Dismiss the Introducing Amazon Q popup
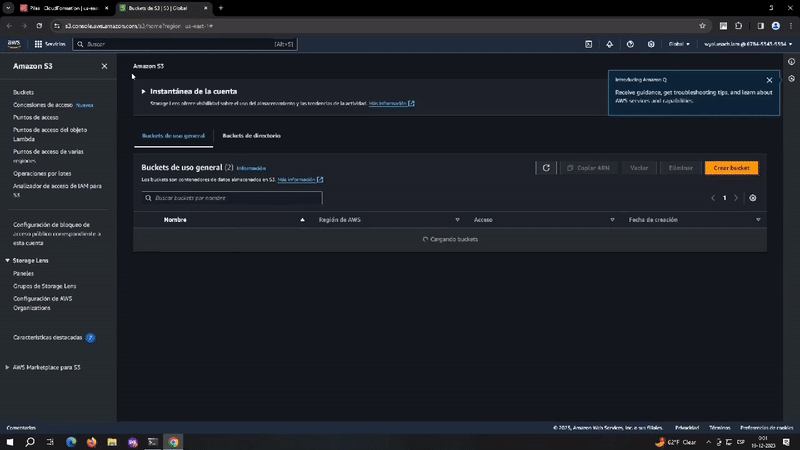 [x=769, y=80]
